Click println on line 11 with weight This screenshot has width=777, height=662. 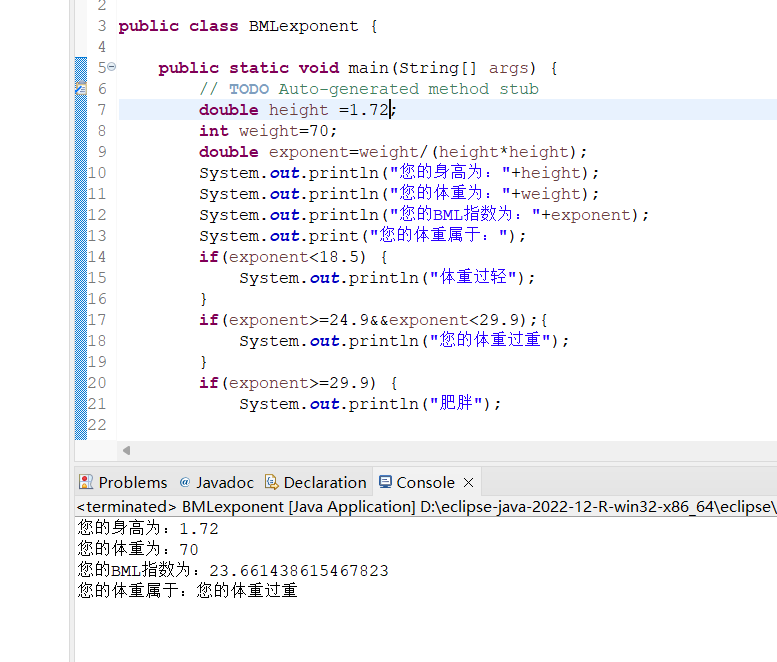399,194
